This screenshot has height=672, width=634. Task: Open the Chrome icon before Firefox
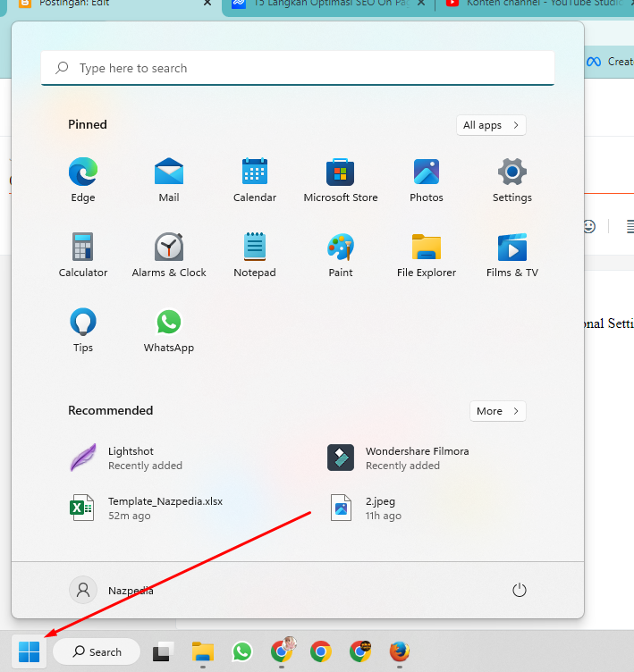coord(359,651)
